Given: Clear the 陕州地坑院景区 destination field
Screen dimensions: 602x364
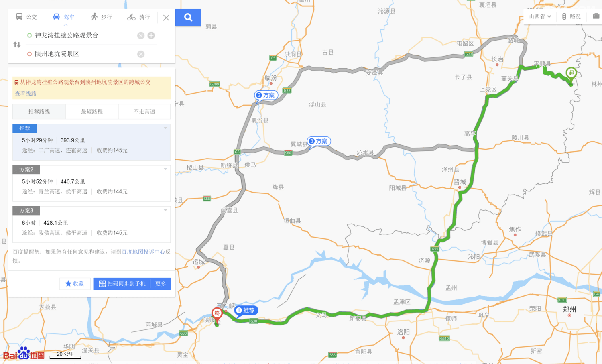Looking at the screenshot, I should (141, 54).
